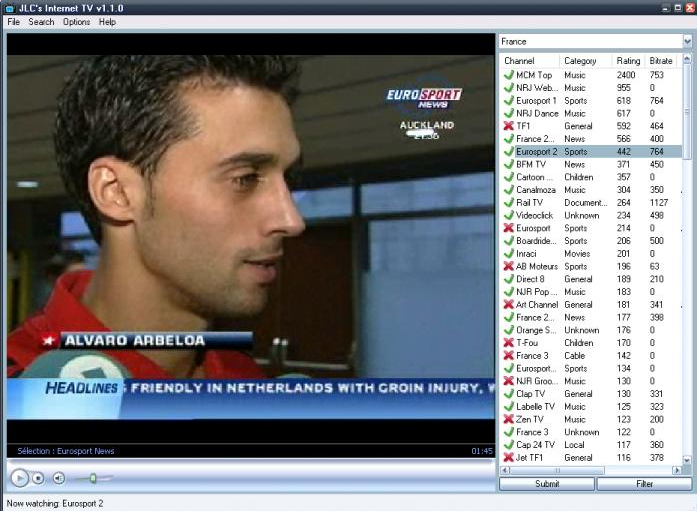Click the Filter button
This screenshot has height=511, width=697.
pyautogui.click(x=644, y=484)
